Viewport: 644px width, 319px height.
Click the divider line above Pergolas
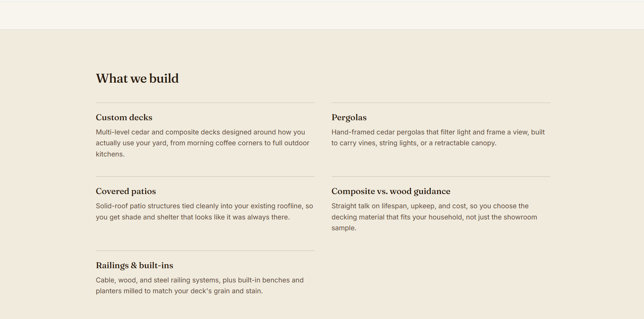coord(441,103)
